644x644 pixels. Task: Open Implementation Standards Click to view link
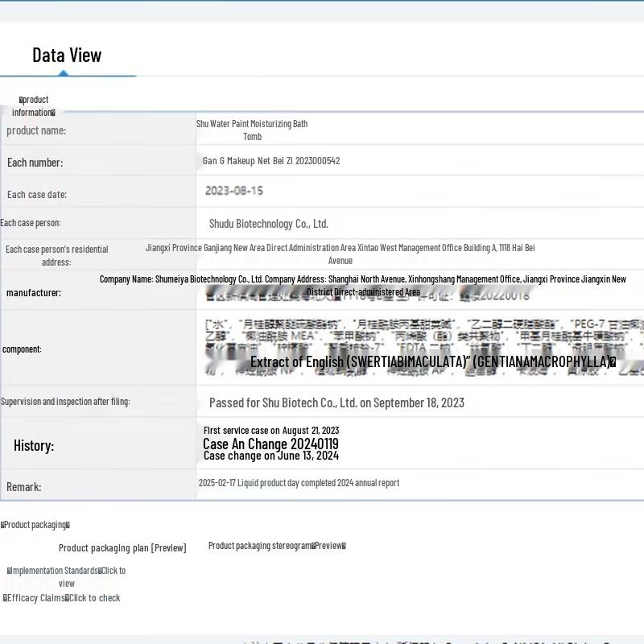point(66,576)
